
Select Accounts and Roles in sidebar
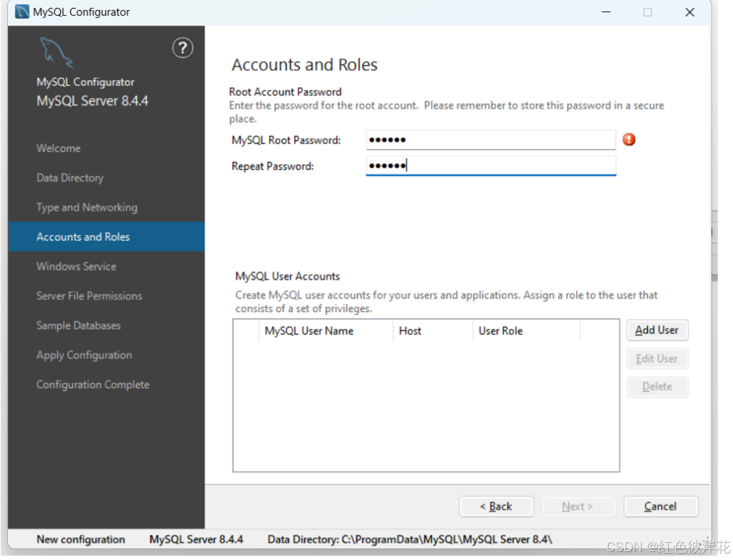click(106, 236)
